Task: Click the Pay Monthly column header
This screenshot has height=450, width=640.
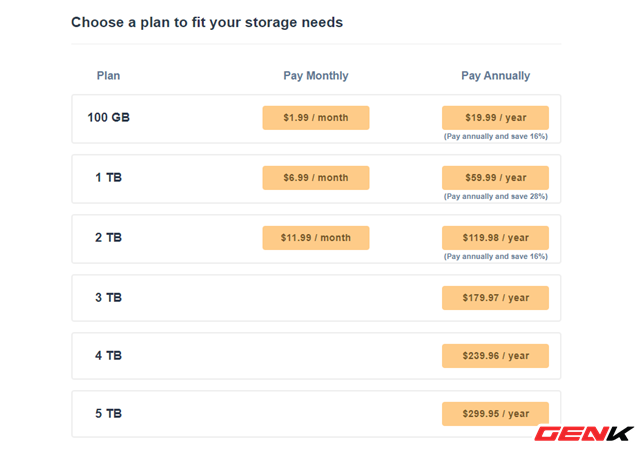Action: click(x=316, y=76)
